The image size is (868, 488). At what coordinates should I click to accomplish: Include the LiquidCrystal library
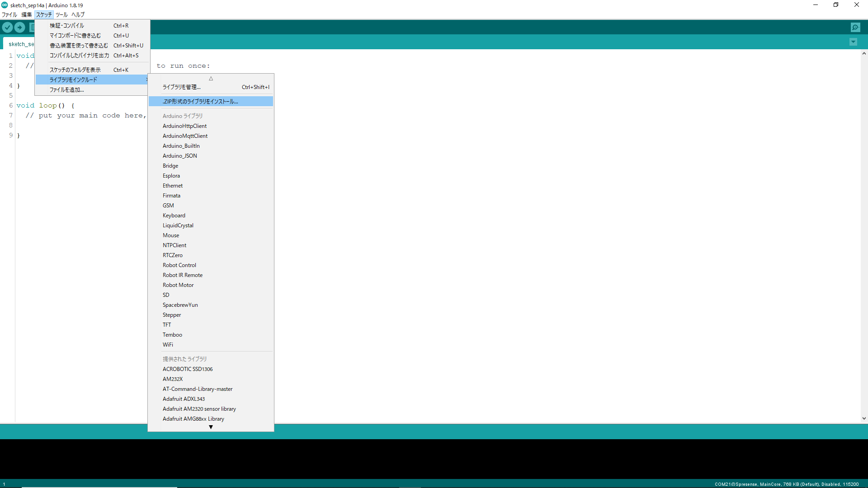coord(178,225)
